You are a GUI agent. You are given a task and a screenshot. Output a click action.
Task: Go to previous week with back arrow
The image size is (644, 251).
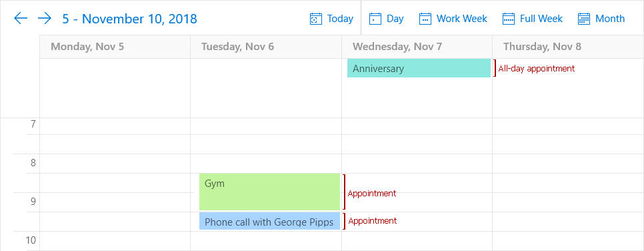pyautogui.click(x=21, y=18)
